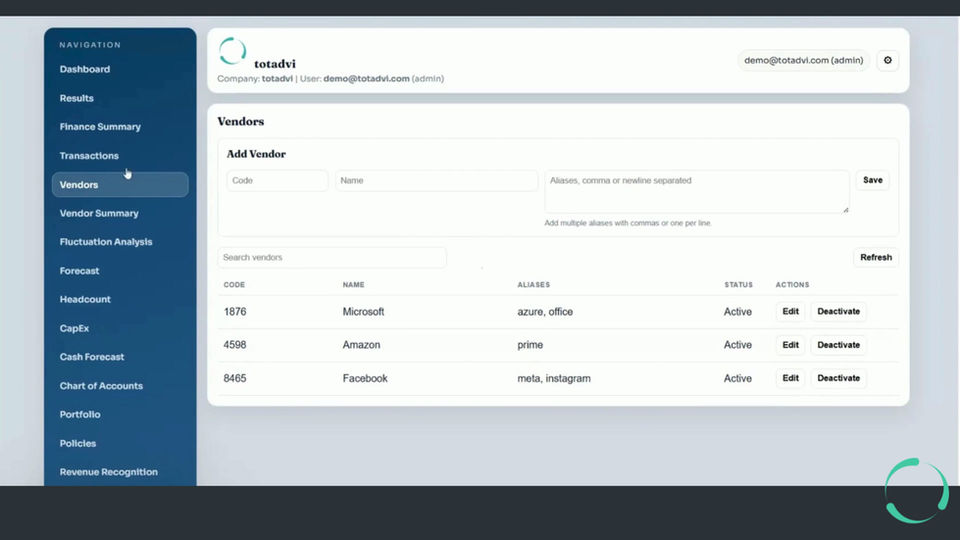Deactivate the Microsoft vendor
Screen dimensions: 960x540
(838, 312)
